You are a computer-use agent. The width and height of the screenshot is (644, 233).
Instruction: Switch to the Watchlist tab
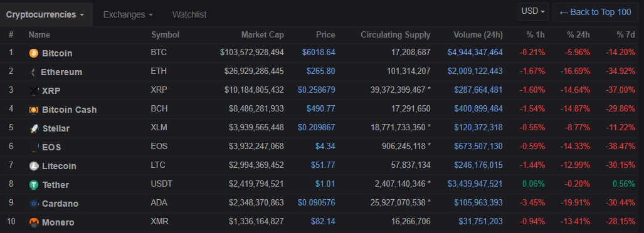click(189, 15)
